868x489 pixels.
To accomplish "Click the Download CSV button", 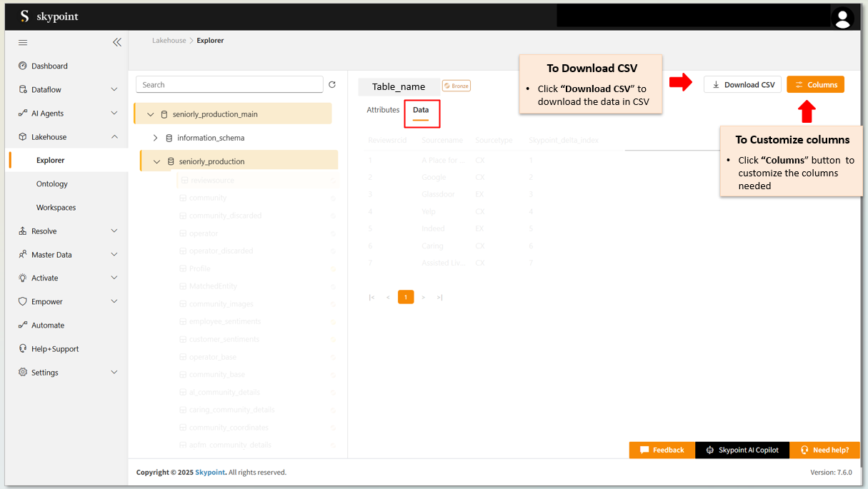I will (x=742, y=85).
